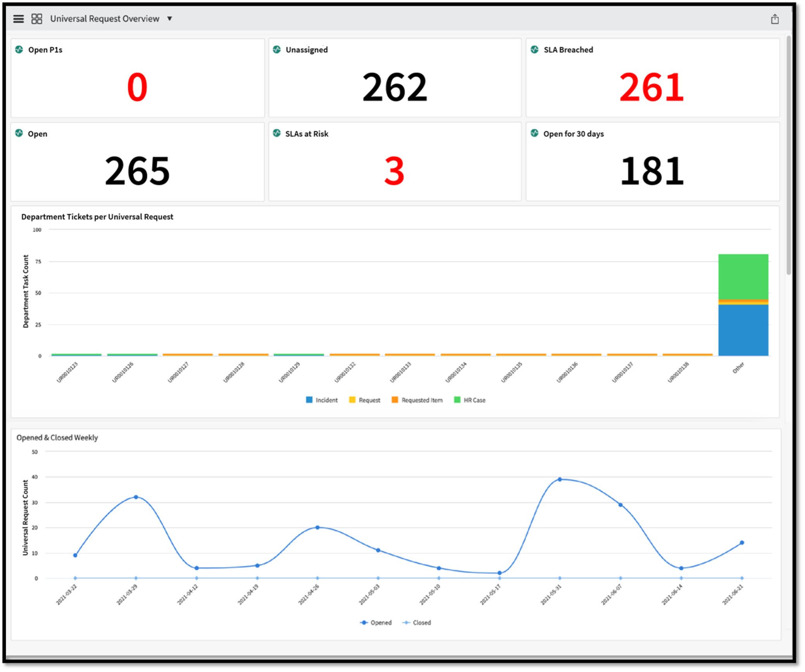
Task: Click the pulse icon on Unassigned widget
Action: (277, 50)
